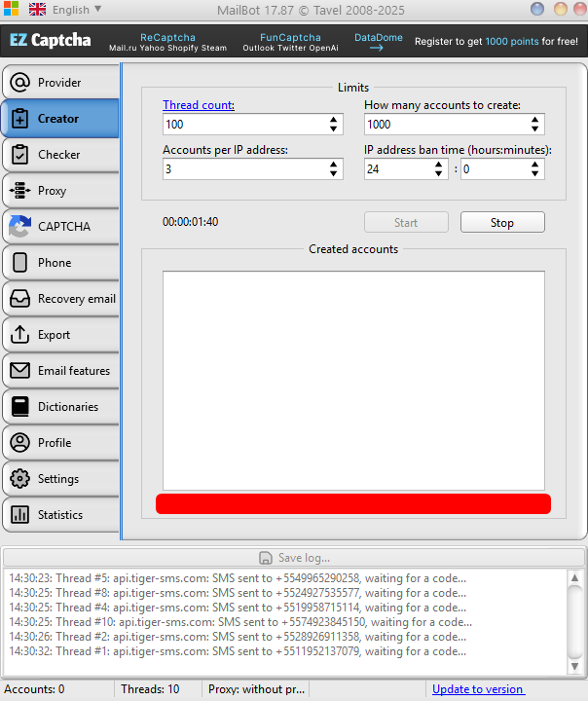Click the CAPTCHA reCAPTCHA logo icon
588x701 pixels.
click(x=20, y=226)
